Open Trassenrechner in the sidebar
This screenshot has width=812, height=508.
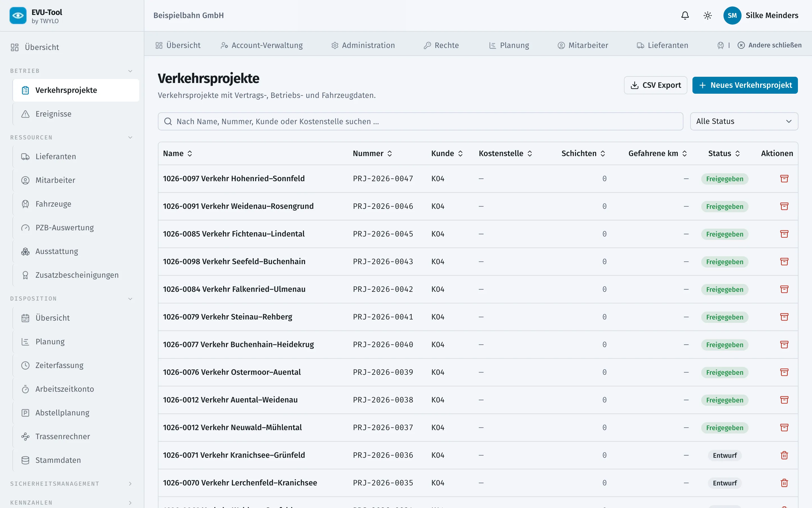pyautogui.click(x=76, y=436)
